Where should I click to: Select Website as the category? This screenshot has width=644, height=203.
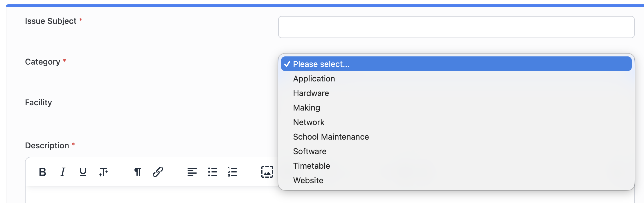pos(308,180)
